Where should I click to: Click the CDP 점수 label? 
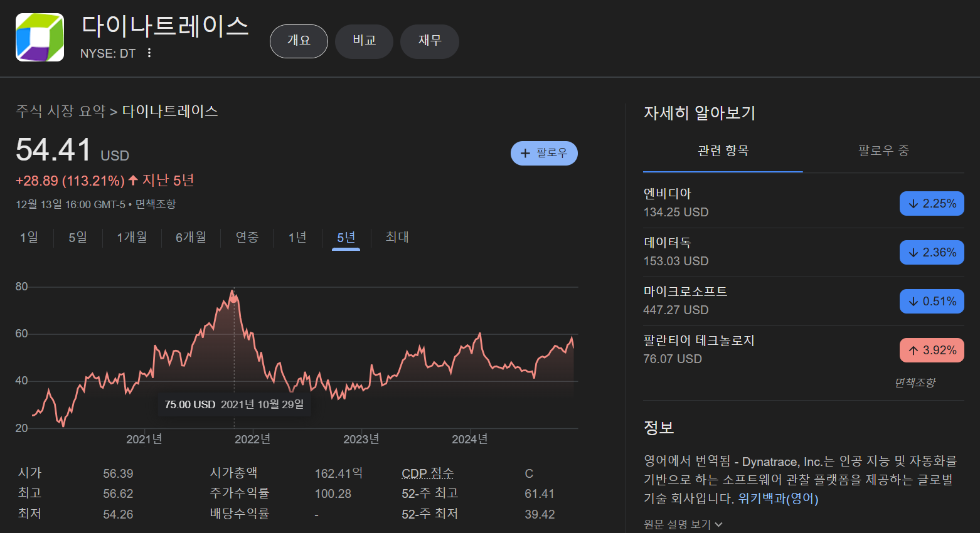[427, 473]
